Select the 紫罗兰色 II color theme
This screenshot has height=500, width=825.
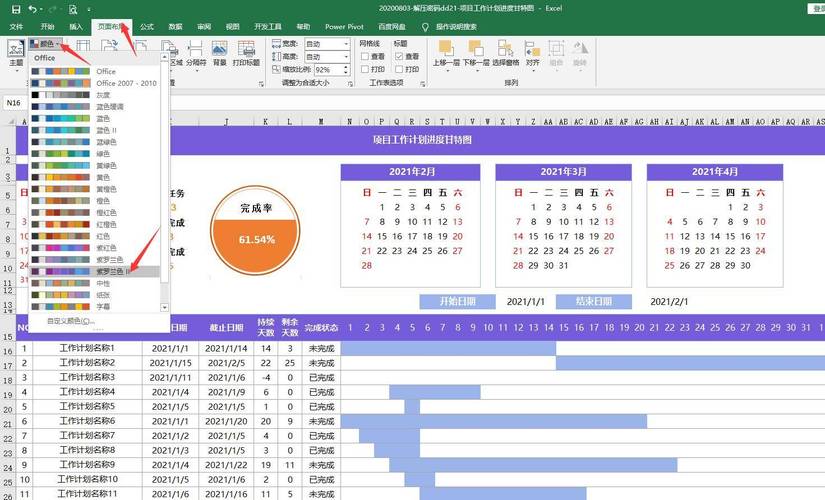[95, 272]
